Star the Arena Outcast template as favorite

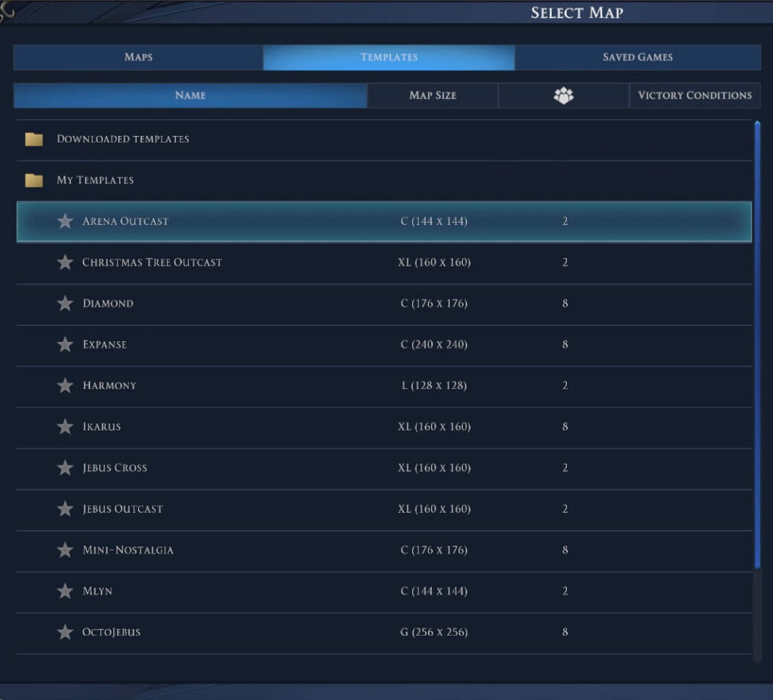click(66, 221)
